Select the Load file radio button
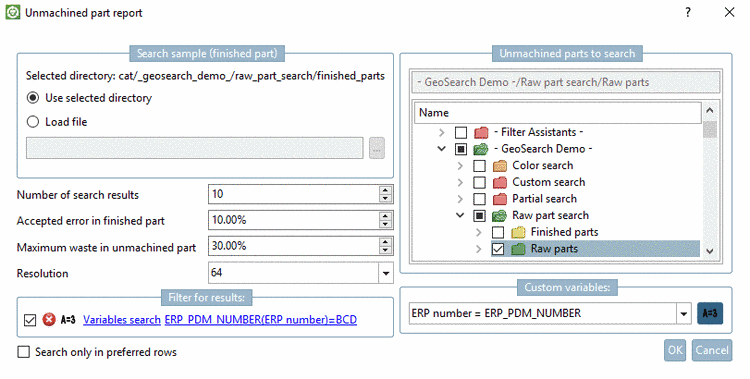Image resolution: width=750 pixels, height=379 pixels. click(33, 122)
